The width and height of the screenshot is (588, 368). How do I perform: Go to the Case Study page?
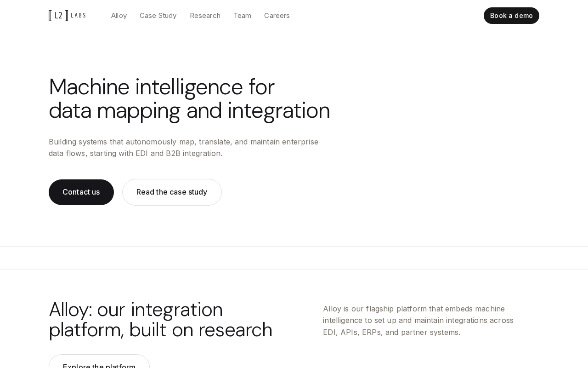158,16
